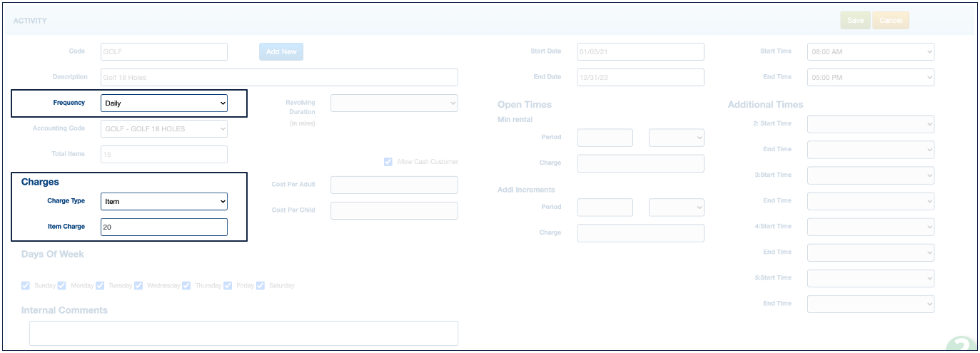Image resolution: width=980 pixels, height=353 pixels.
Task: Disable the Saturday checkbox
Action: point(261,285)
